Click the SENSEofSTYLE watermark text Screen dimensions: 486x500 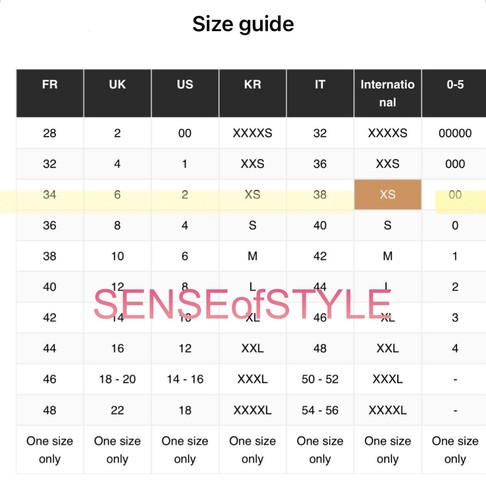coord(242,303)
